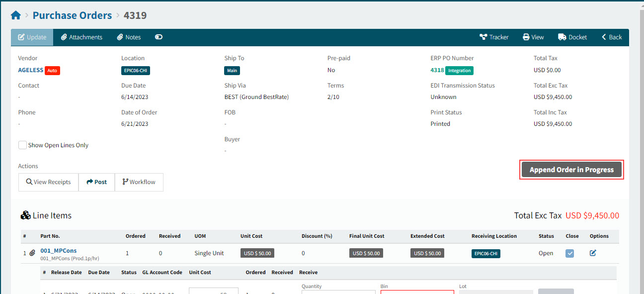Toggle the Close checkbox for line 1
The image size is (644, 294).
(x=570, y=253)
